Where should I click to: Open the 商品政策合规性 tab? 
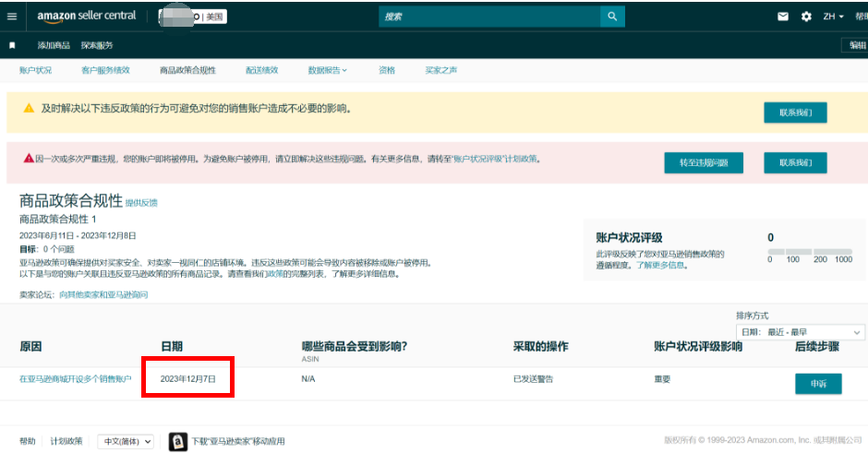pyautogui.click(x=187, y=70)
